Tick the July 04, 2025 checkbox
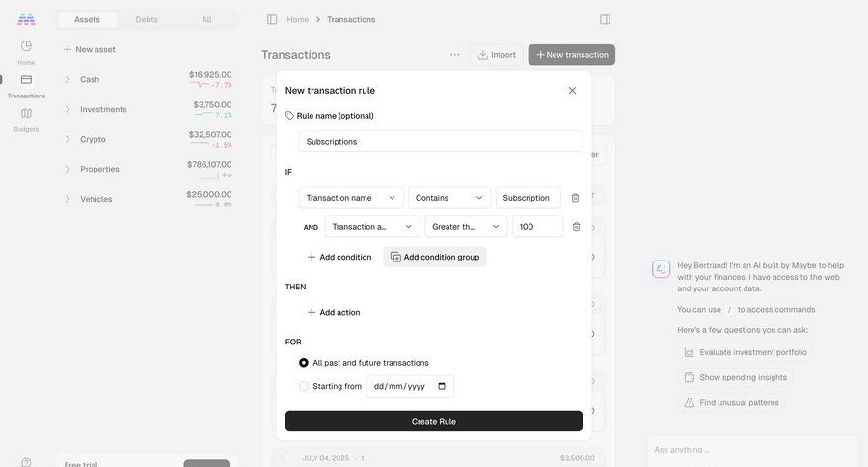868x467 pixels. [287, 458]
